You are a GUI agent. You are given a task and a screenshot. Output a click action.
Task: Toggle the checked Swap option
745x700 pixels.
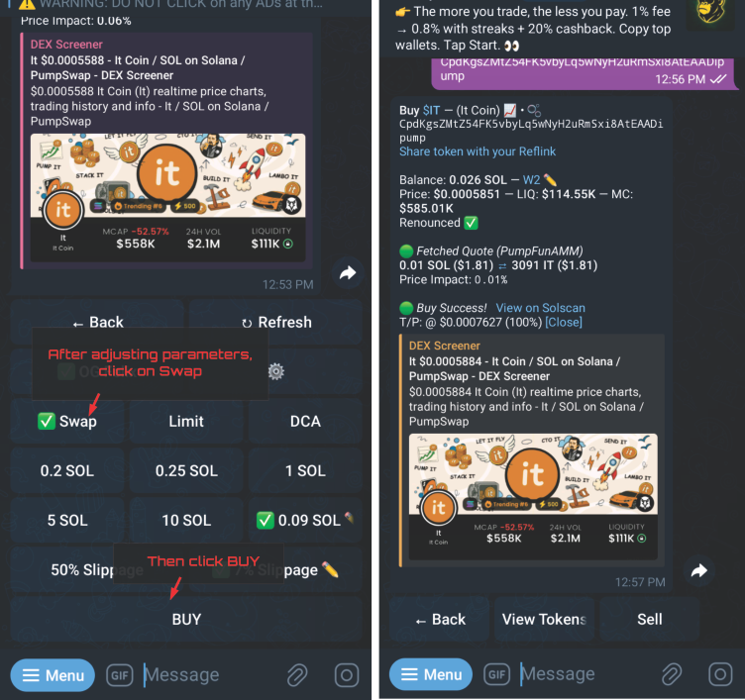[x=67, y=421]
